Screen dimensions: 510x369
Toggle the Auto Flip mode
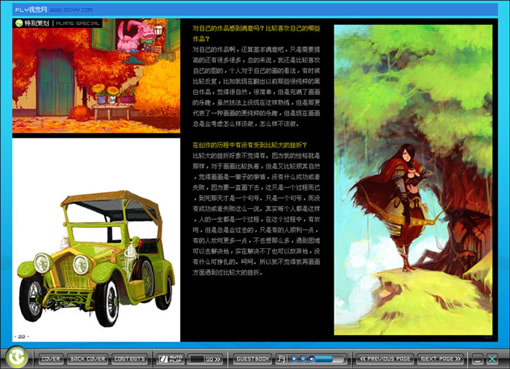(x=171, y=359)
